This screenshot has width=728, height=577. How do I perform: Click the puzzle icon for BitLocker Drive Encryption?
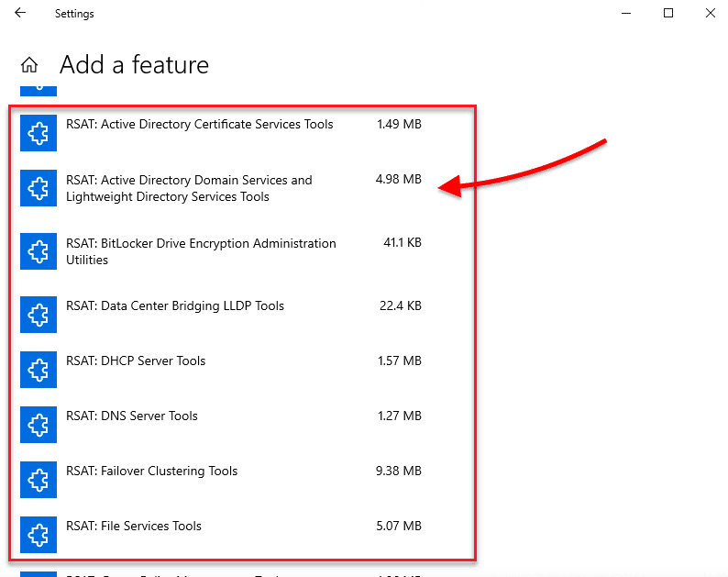click(39, 251)
